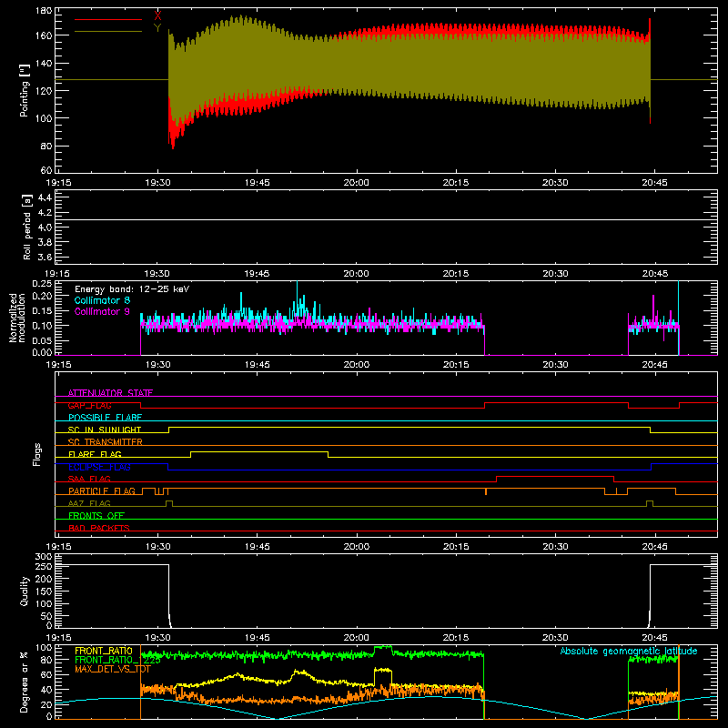
Task: Click the 20:00 time label below Pointing plot
Action: click(356, 183)
